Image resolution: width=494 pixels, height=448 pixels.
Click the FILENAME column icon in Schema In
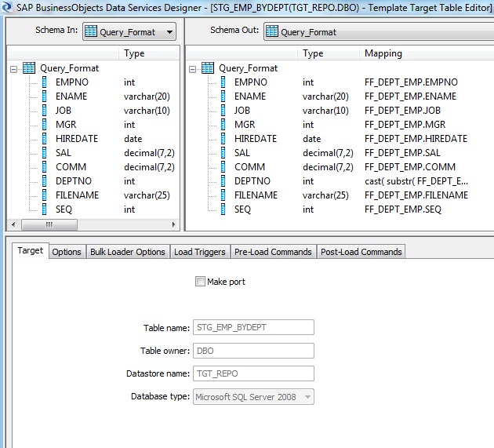click(45, 195)
